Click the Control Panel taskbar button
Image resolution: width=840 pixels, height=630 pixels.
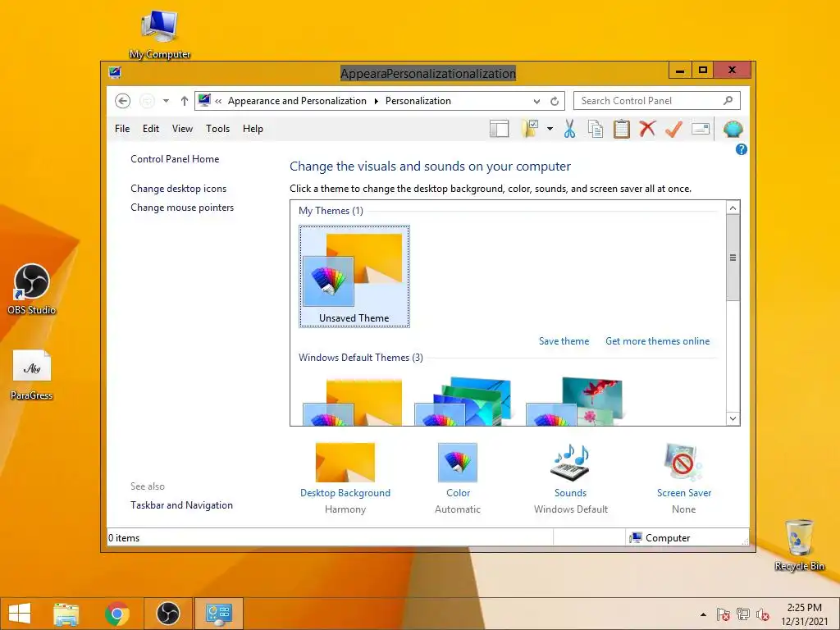pyautogui.click(x=218, y=614)
